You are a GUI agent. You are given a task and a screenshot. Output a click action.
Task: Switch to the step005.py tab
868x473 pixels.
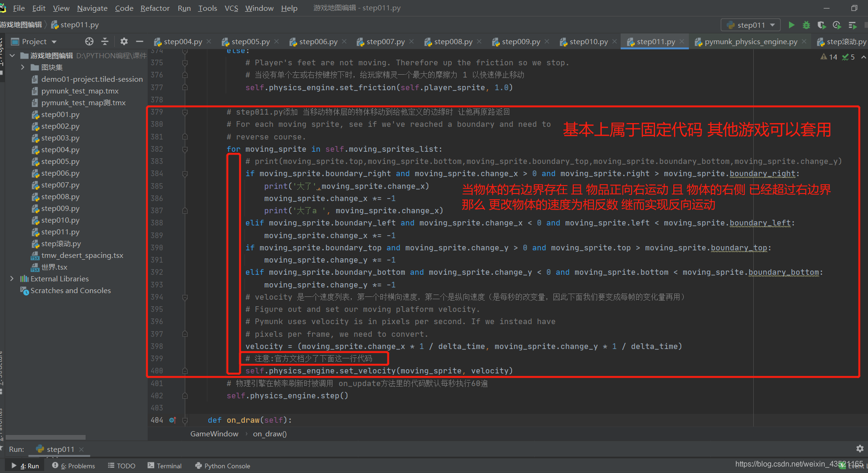[250, 41]
